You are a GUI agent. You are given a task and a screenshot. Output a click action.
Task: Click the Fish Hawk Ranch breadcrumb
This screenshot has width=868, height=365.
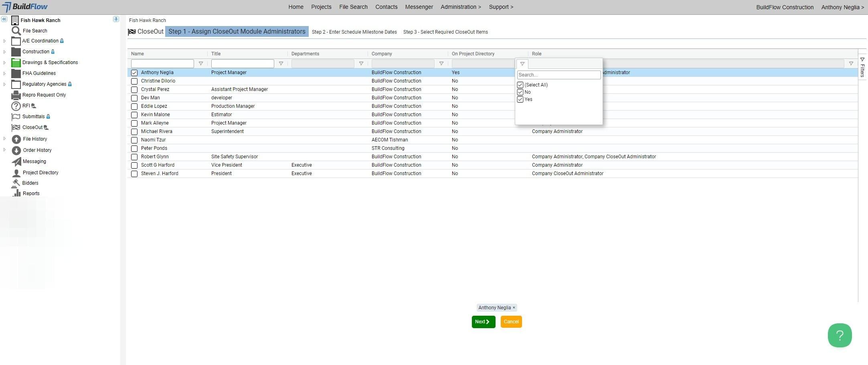tap(148, 20)
